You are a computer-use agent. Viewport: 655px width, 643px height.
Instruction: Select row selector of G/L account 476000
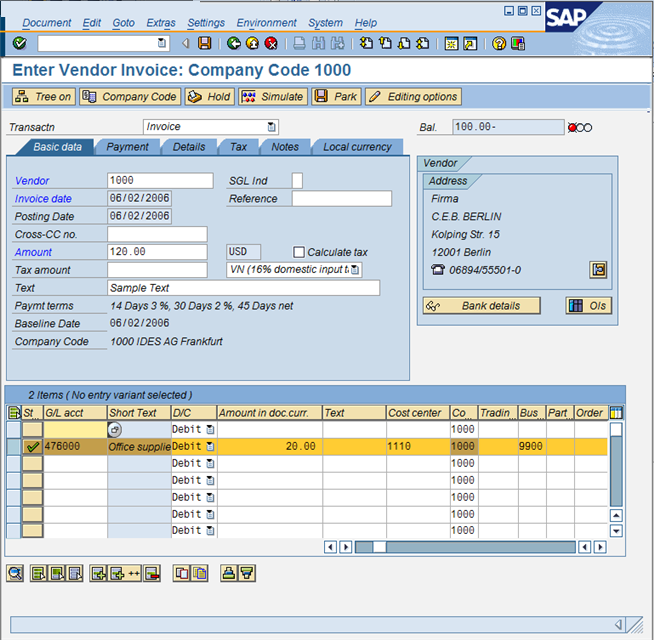click(14, 447)
